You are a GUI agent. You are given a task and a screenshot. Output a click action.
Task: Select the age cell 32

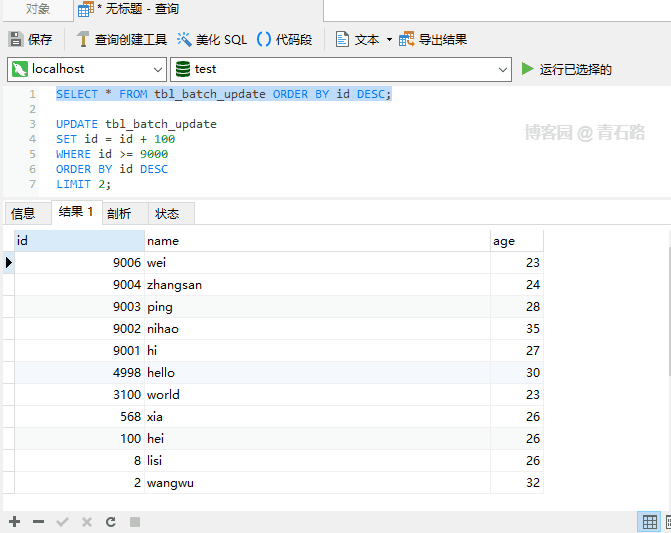pyautogui.click(x=517, y=483)
